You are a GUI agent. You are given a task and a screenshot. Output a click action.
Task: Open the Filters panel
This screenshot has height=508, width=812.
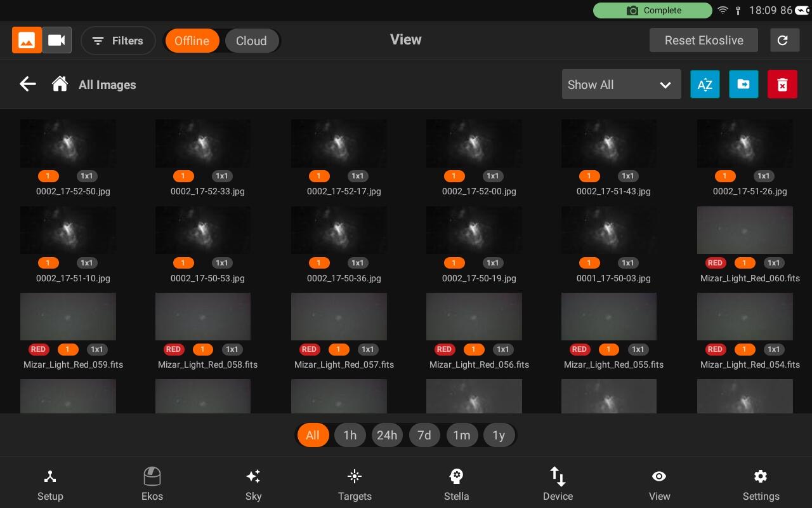point(118,41)
